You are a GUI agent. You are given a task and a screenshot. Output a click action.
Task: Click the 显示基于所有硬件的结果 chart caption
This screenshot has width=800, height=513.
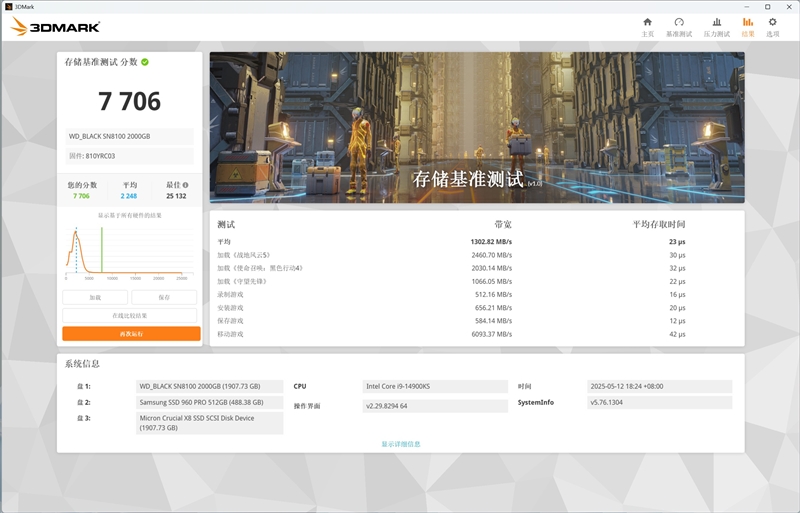coord(130,215)
